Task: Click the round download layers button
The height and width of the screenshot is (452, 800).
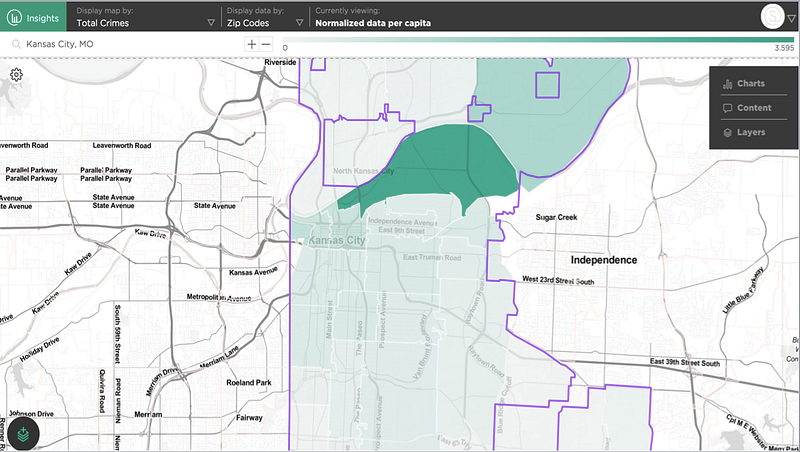Action: (23, 434)
